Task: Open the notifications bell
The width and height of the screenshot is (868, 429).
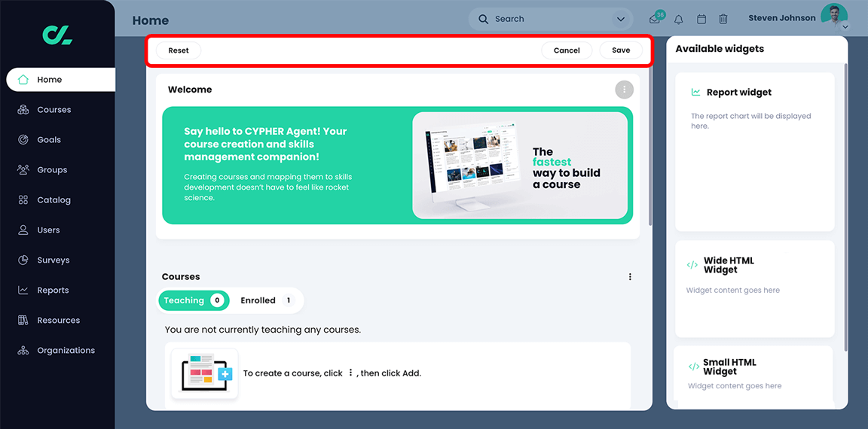Action: pyautogui.click(x=679, y=20)
